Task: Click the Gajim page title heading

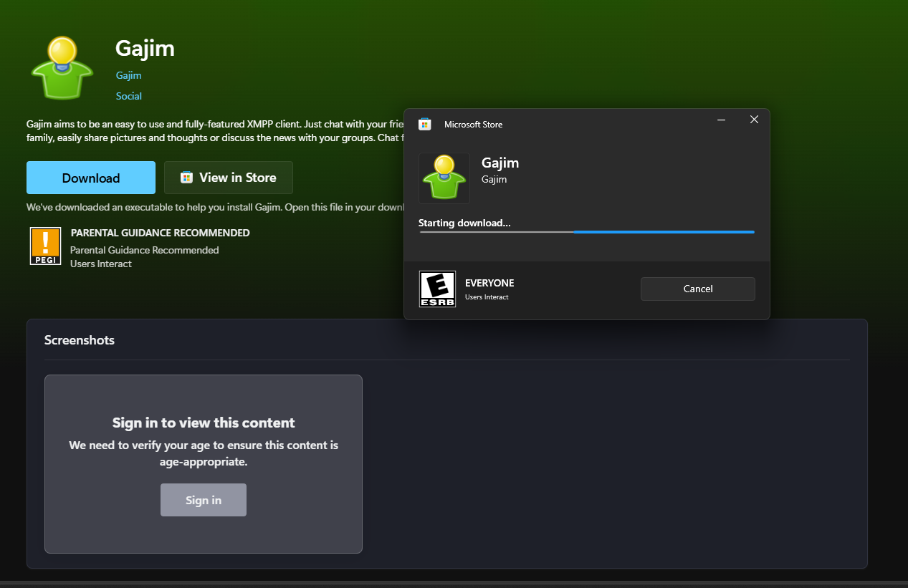Action: pos(145,49)
